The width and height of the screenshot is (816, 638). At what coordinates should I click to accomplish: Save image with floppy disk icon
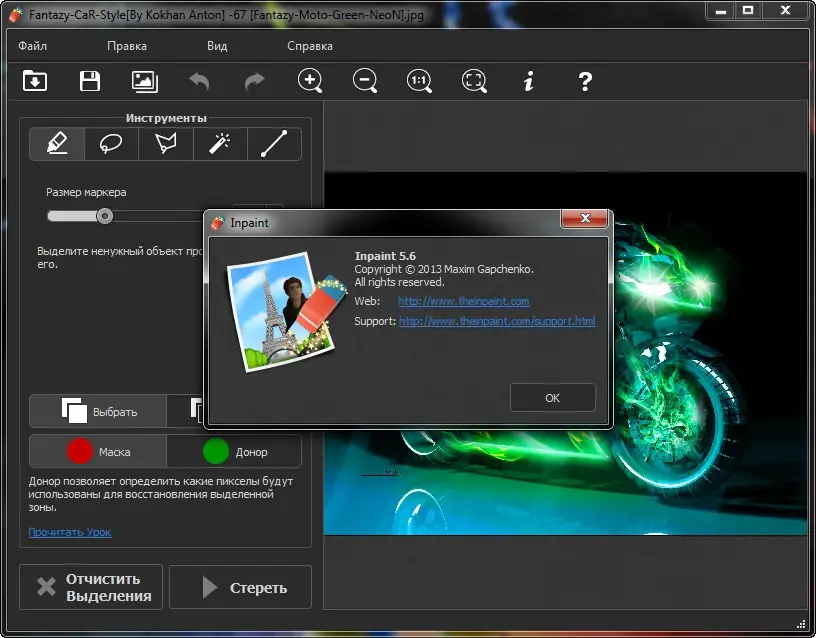[x=90, y=81]
